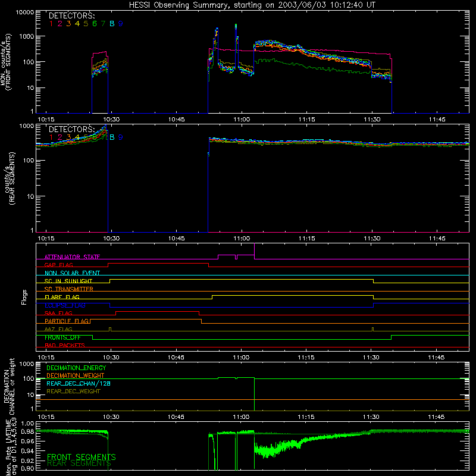Click the DETECTORS: label in the rear segments panel
Viewport: 476px width, 476px height.
click(71, 129)
